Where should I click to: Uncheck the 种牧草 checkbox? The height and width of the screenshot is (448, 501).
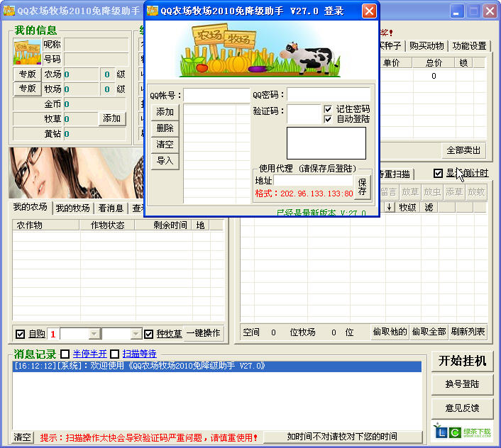(149, 334)
